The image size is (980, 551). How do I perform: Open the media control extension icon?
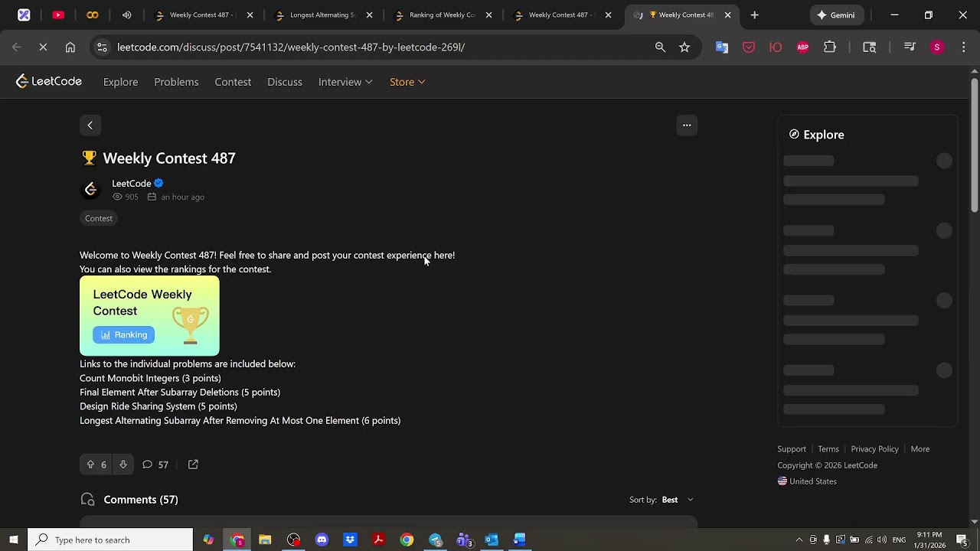pyautogui.click(x=910, y=47)
